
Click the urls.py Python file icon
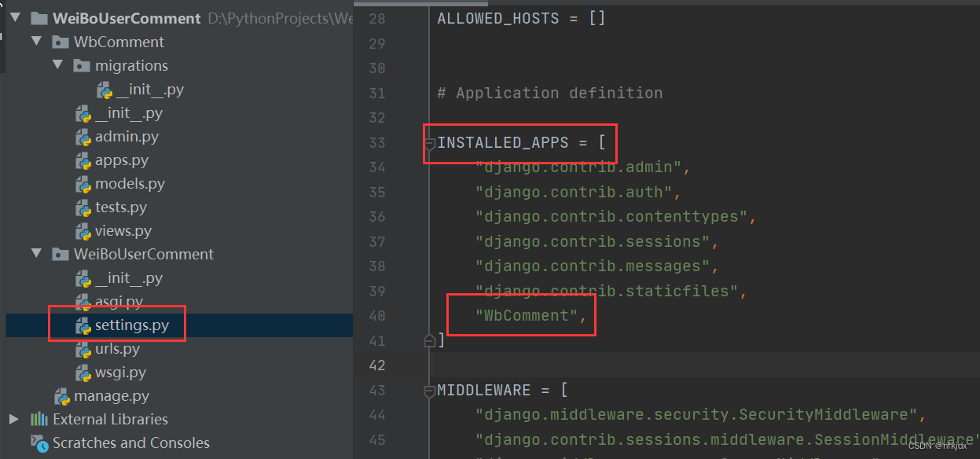[x=83, y=349]
